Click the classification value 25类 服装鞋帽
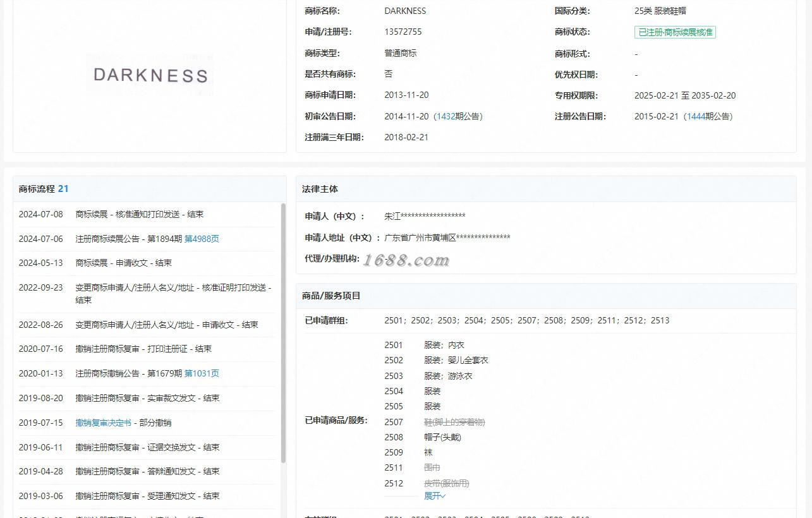This screenshot has width=812, height=518. (x=660, y=11)
